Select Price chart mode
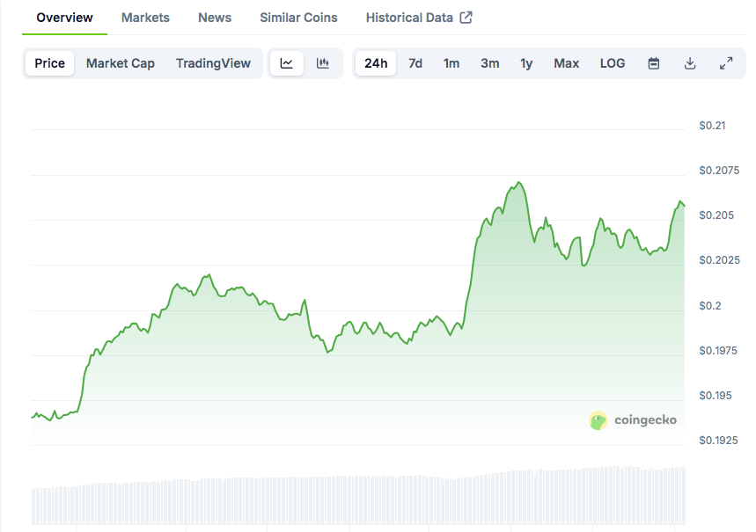756x532 pixels. [50, 63]
